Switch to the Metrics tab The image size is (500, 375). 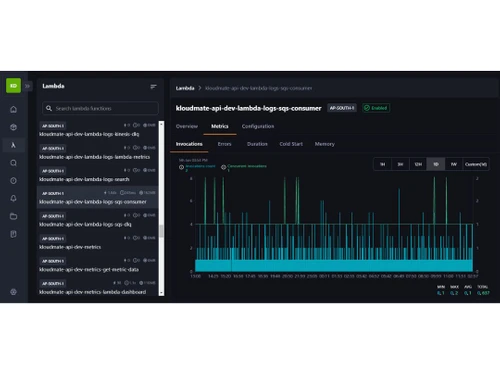pos(220,126)
